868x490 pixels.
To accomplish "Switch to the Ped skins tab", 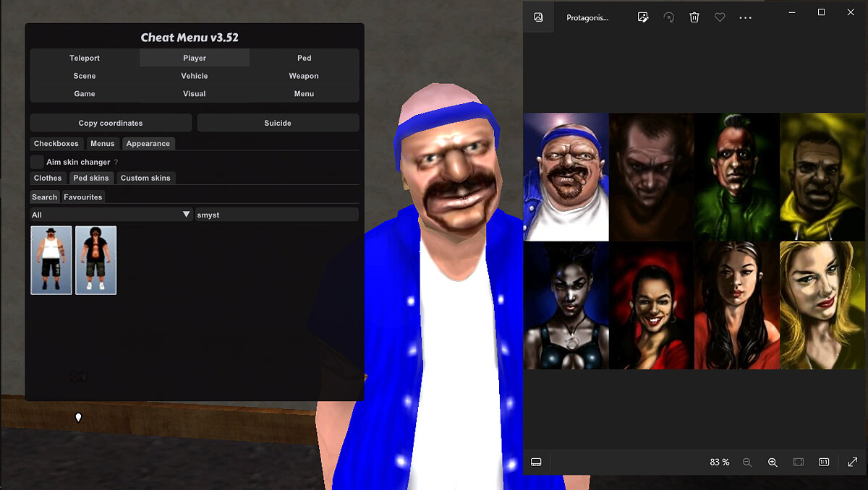I will [x=91, y=178].
